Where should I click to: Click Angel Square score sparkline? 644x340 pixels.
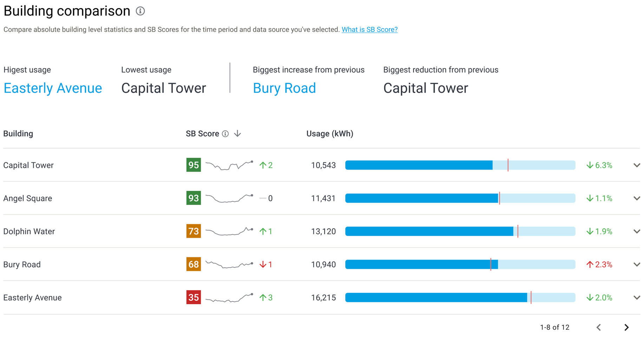pos(229,198)
